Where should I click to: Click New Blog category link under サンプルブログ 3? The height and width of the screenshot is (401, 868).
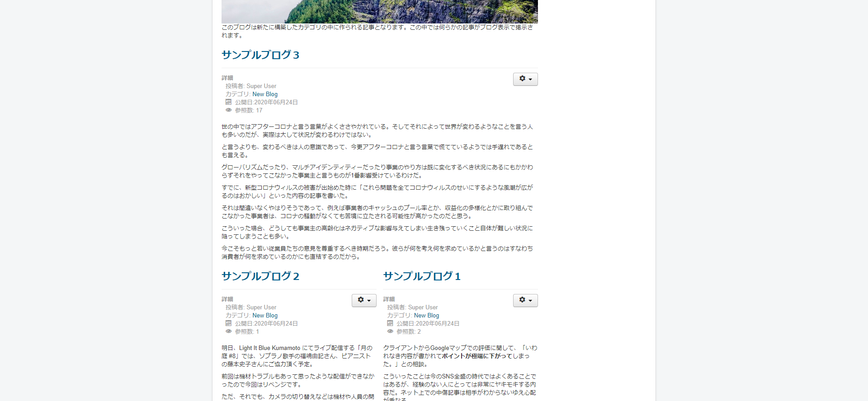(265, 94)
